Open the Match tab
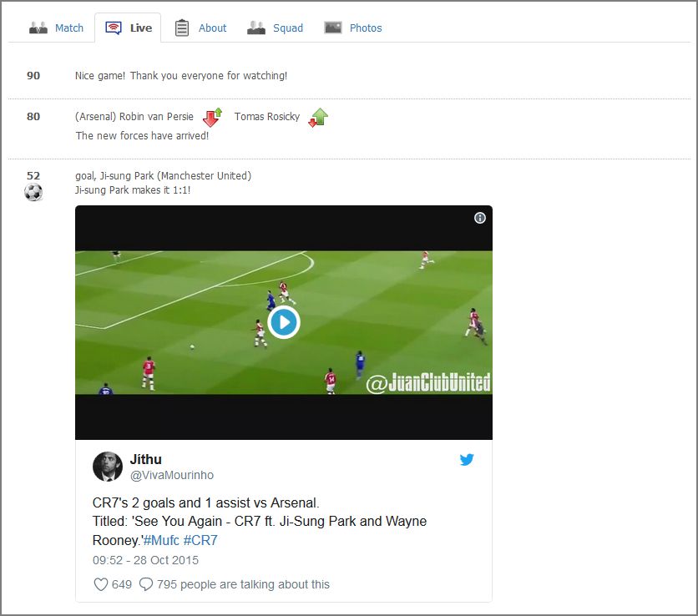The height and width of the screenshot is (616, 698). coord(56,28)
